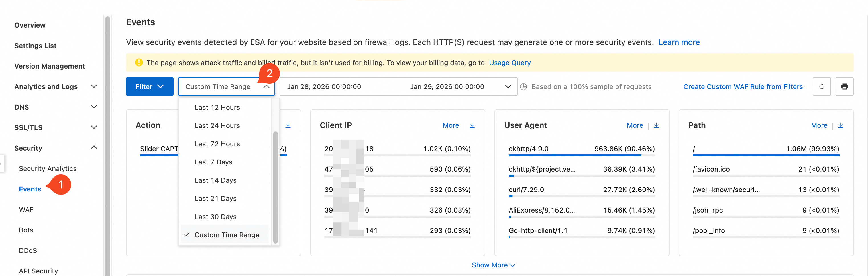Open WAF in the sidebar
868x276 pixels.
pyautogui.click(x=26, y=209)
